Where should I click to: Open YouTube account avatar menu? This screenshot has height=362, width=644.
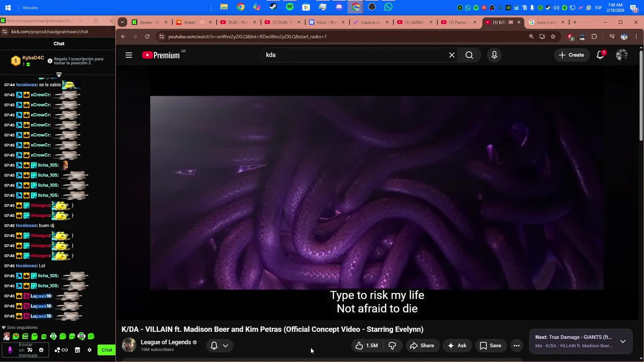pyautogui.click(x=622, y=55)
